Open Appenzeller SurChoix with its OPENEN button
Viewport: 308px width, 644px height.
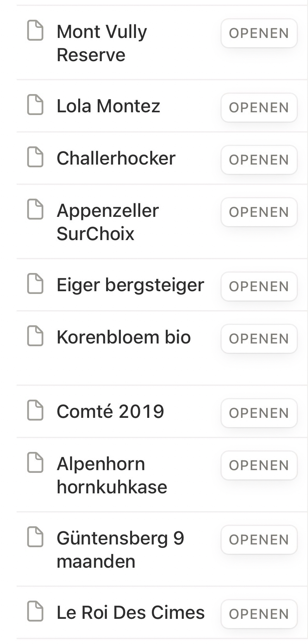[x=259, y=212]
